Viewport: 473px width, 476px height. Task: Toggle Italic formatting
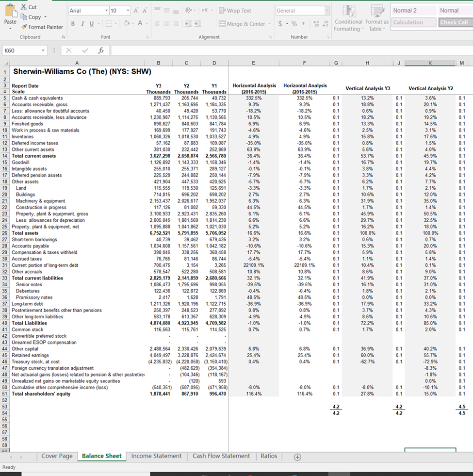[x=82, y=23]
